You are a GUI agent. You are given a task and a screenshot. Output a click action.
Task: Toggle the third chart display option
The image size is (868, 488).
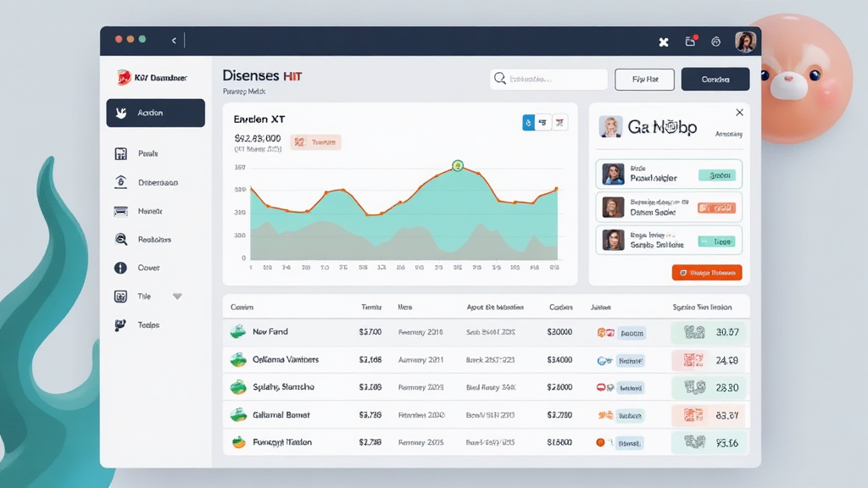point(559,122)
